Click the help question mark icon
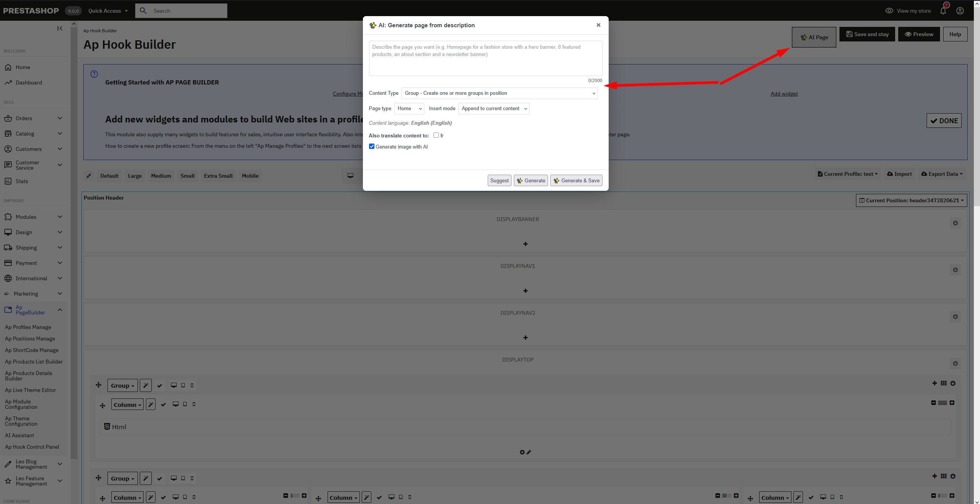Image resolution: width=980 pixels, height=504 pixels. 94,74
